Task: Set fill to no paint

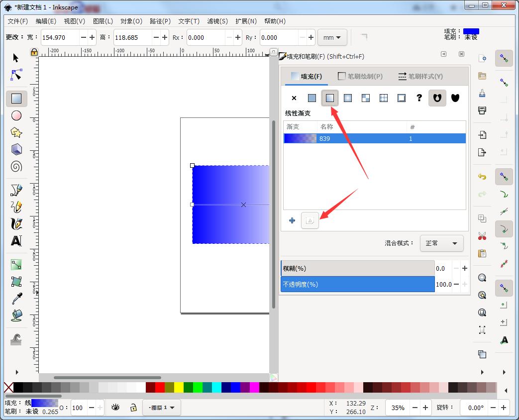Action: click(294, 98)
